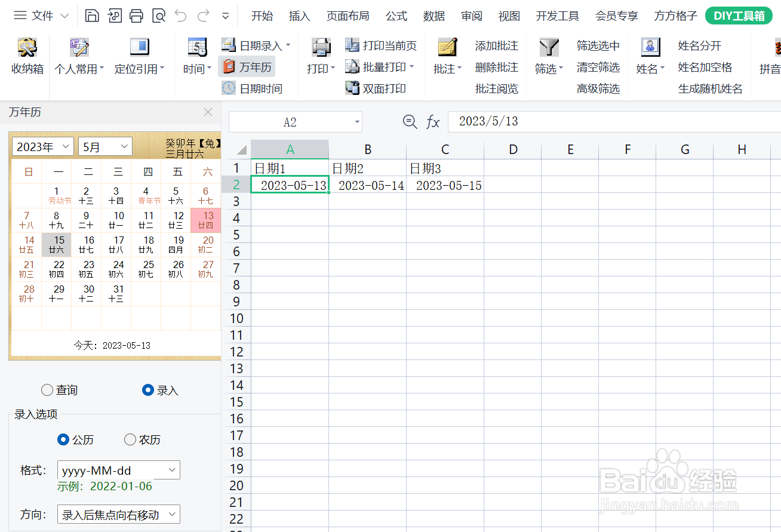Select cell B2 with 2023-05-14
Image resolution: width=781 pixels, height=532 pixels.
(x=367, y=185)
